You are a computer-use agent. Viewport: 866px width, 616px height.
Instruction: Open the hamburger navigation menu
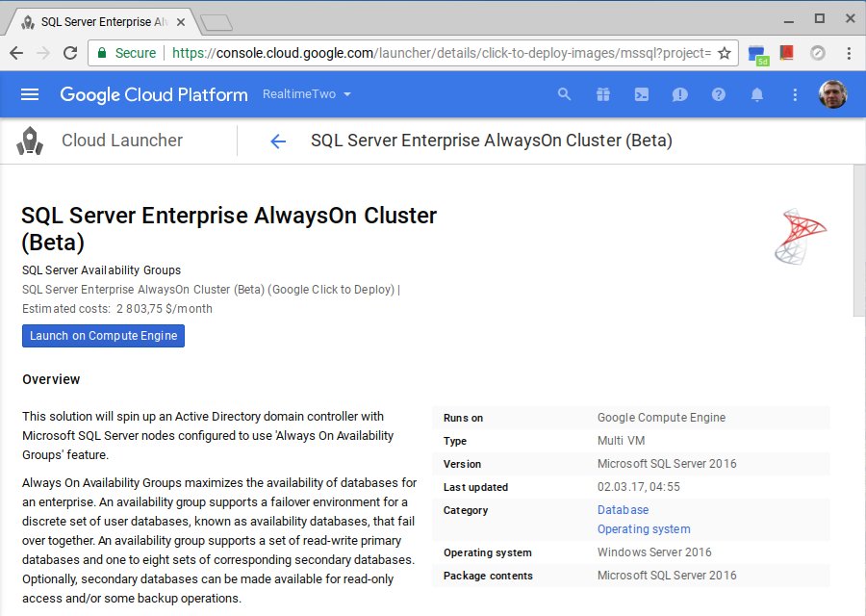(x=30, y=94)
